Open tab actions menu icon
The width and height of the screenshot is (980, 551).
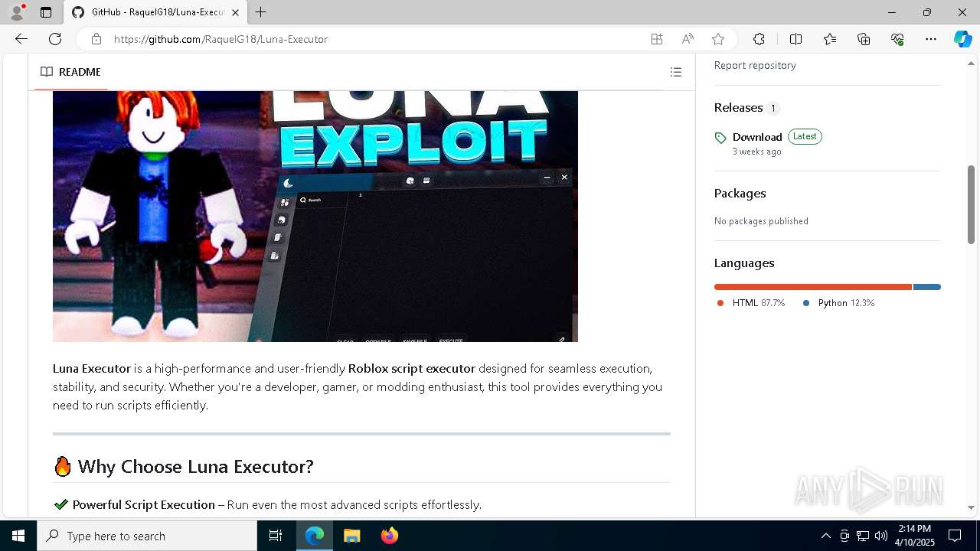coord(46,12)
